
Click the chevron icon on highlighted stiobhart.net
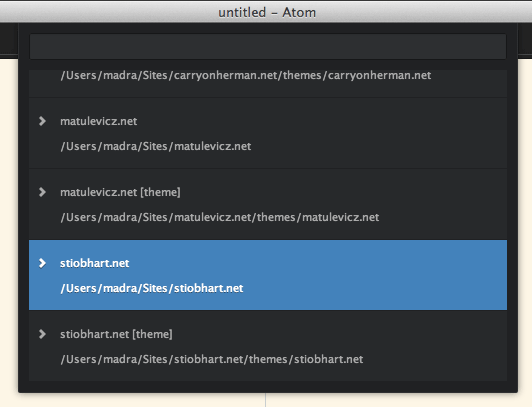pyautogui.click(x=42, y=263)
